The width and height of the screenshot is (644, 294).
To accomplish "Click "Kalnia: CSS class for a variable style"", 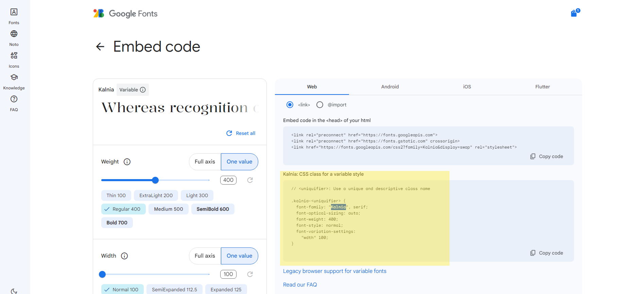I will tap(323, 174).
